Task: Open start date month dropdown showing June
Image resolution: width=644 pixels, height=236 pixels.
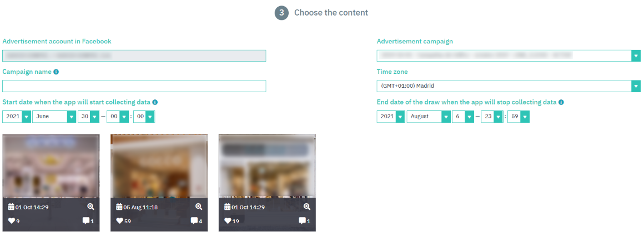Action: pos(54,117)
